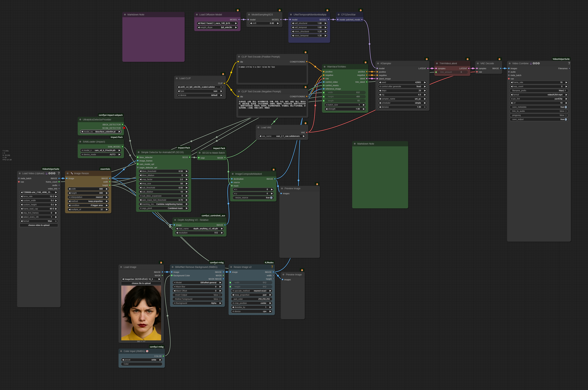Click the positive prompt text box
This screenshot has height=390, width=588.
(x=272, y=74)
